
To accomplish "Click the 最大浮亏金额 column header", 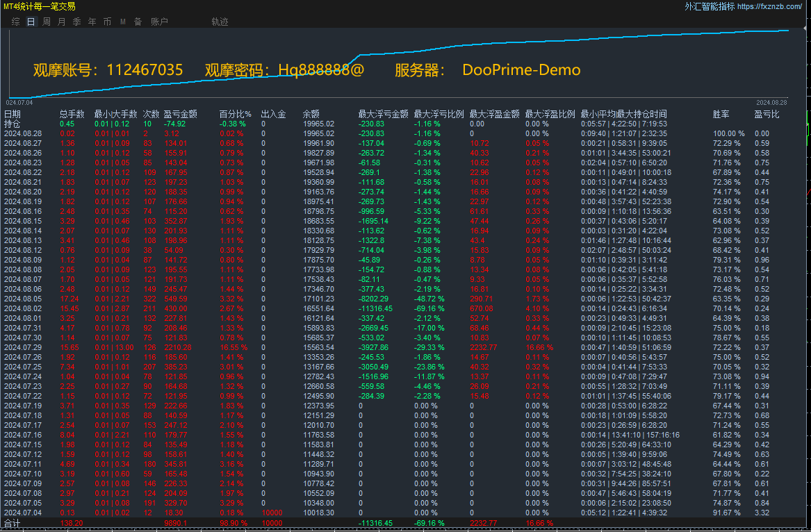I will [383, 115].
